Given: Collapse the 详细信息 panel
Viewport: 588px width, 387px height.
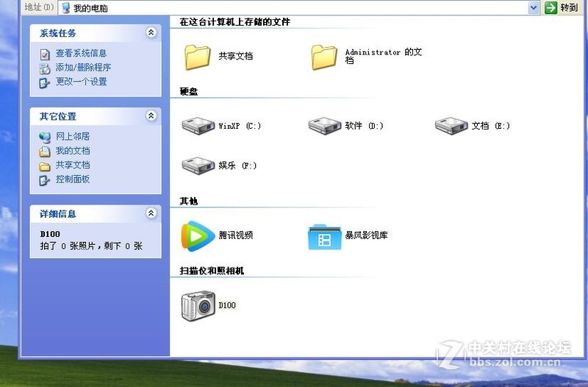Looking at the screenshot, I should coord(151,213).
